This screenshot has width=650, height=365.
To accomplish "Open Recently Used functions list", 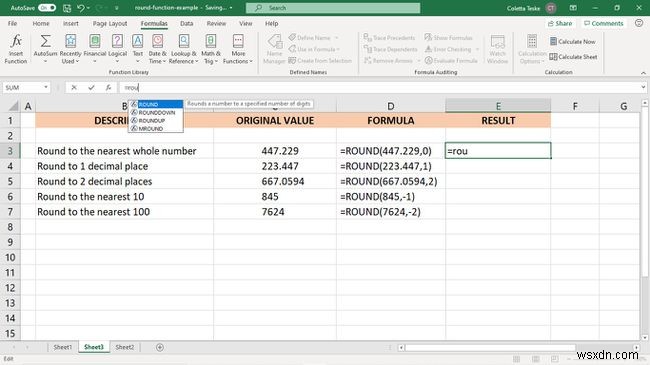I will pyautogui.click(x=70, y=49).
